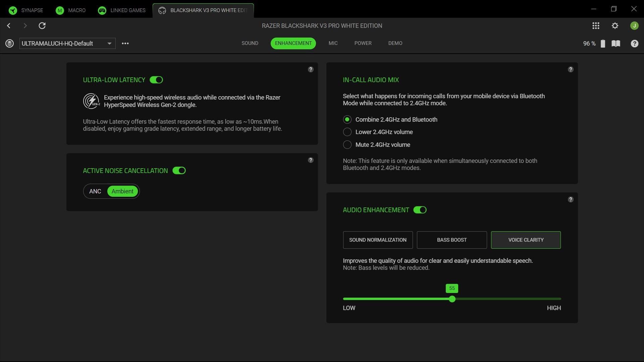Show help for Audio Enhancement panel

tap(571, 199)
